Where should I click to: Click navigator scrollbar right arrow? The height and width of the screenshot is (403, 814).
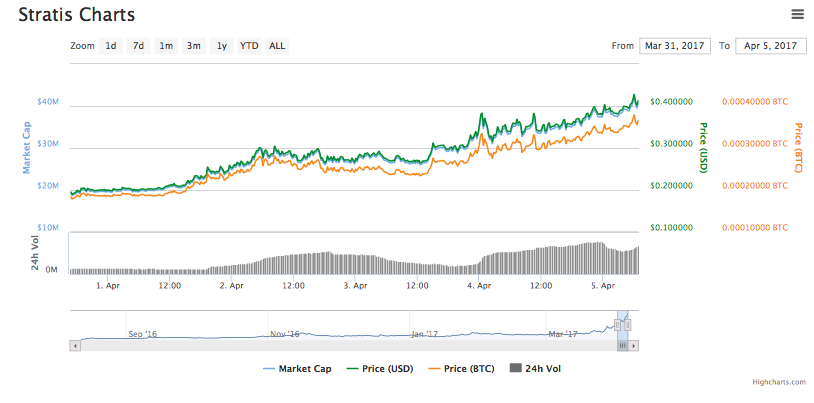click(x=633, y=345)
